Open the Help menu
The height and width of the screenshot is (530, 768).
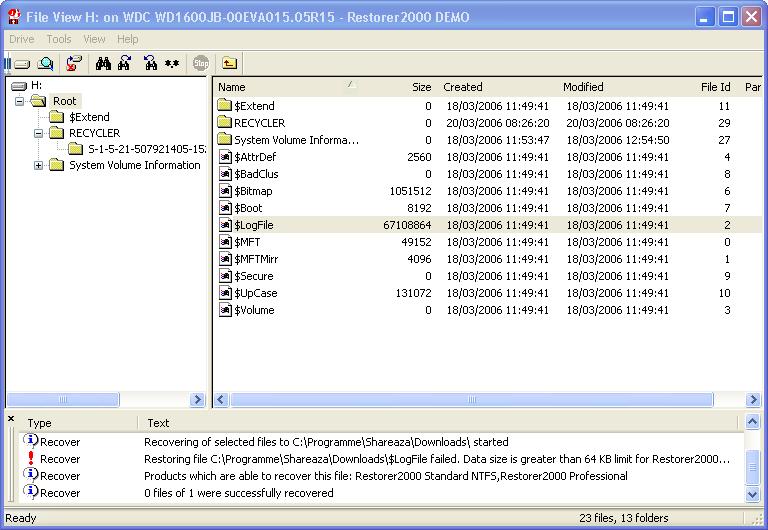pyautogui.click(x=127, y=39)
